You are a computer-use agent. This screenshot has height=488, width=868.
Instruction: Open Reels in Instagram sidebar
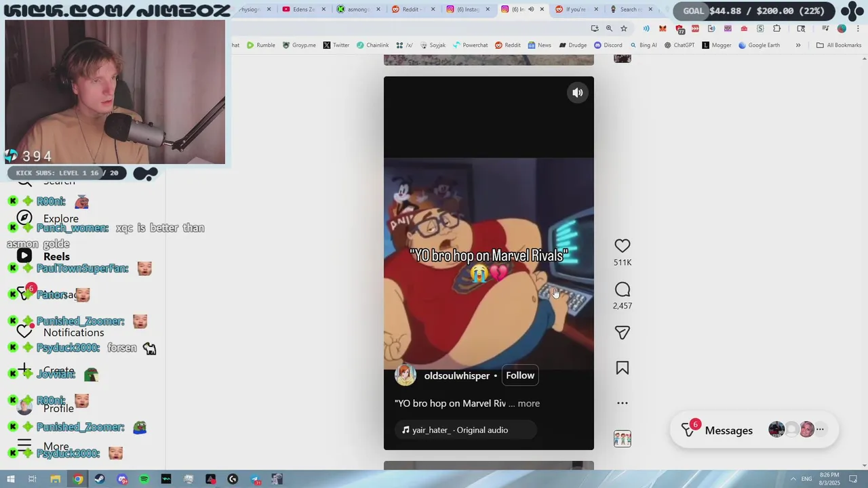pyautogui.click(x=43, y=256)
